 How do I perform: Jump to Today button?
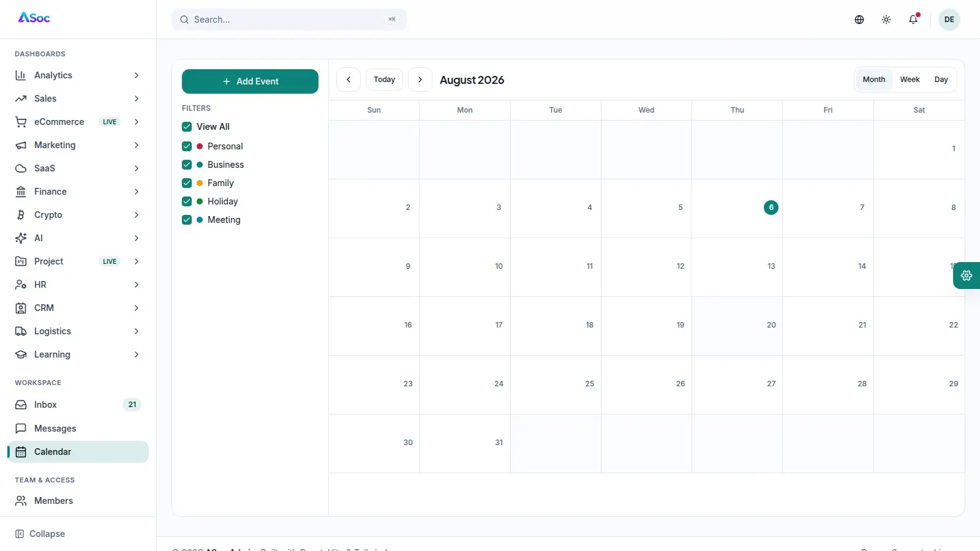click(384, 80)
